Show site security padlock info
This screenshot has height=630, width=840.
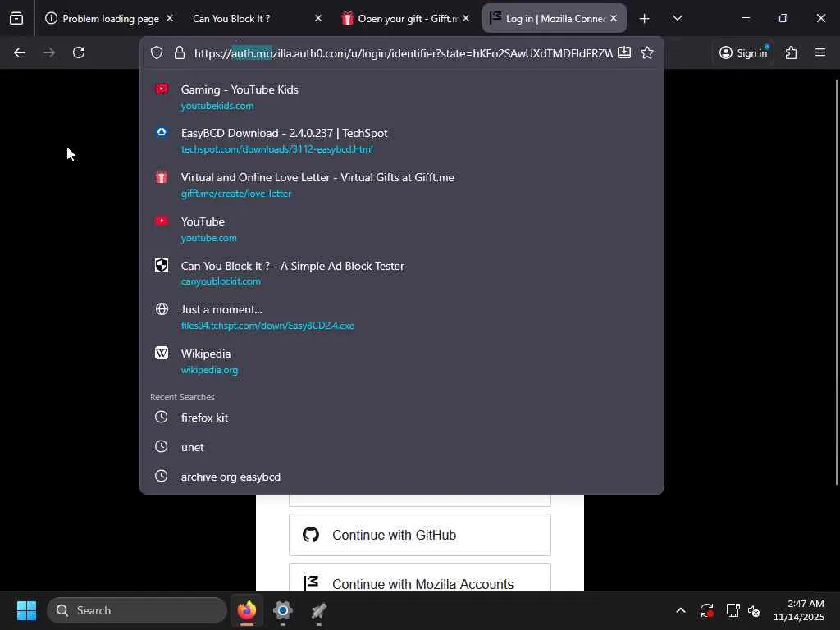tap(180, 52)
